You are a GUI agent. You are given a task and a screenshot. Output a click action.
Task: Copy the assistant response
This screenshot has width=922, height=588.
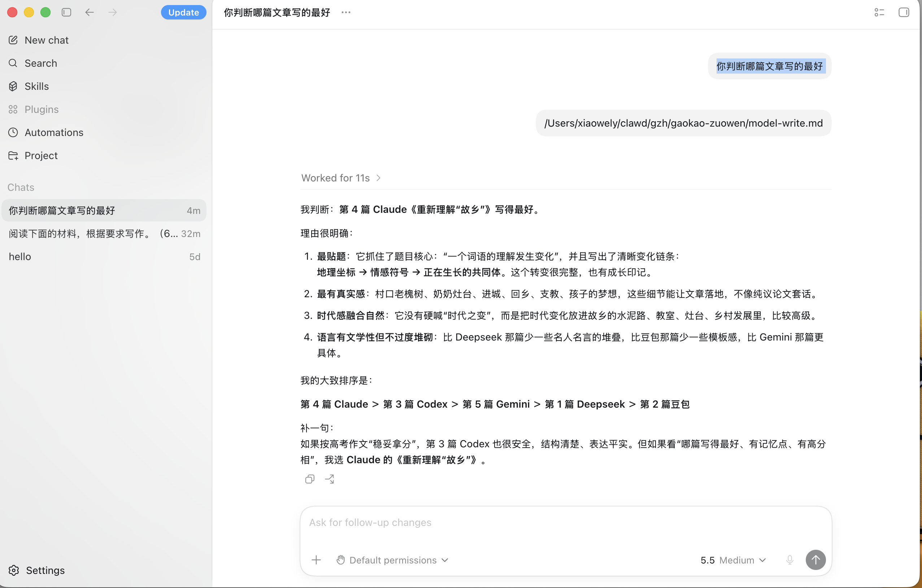pos(310,479)
